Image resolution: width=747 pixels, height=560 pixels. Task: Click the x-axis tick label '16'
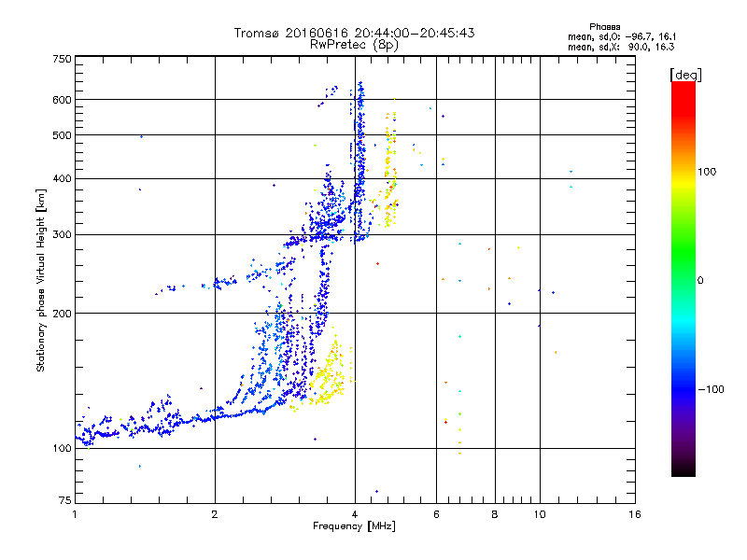tap(635, 514)
